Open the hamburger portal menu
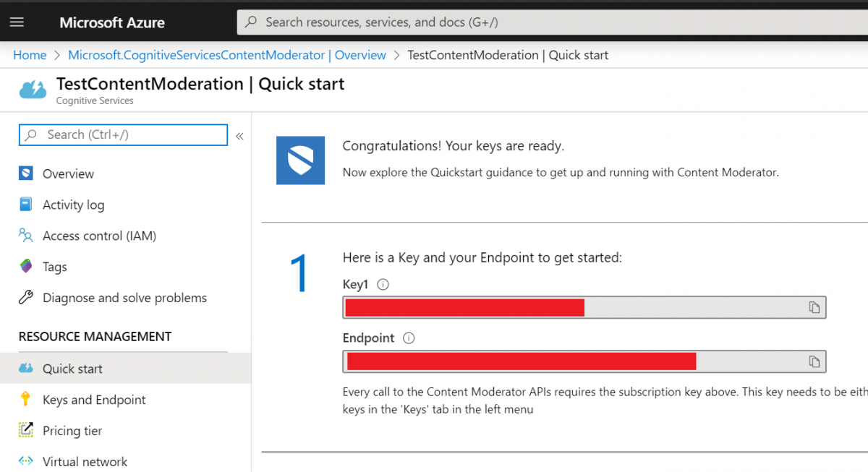The image size is (868, 472). 17,22
